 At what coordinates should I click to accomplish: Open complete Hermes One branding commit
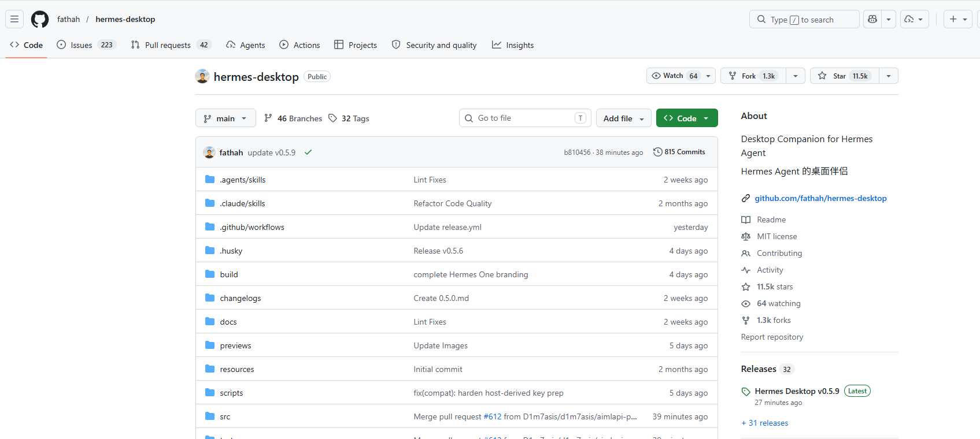click(471, 274)
